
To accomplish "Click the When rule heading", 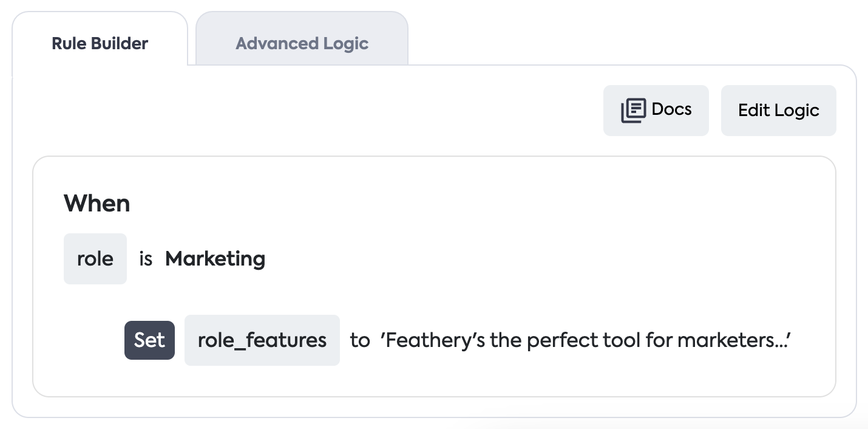I will (x=97, y=203).
